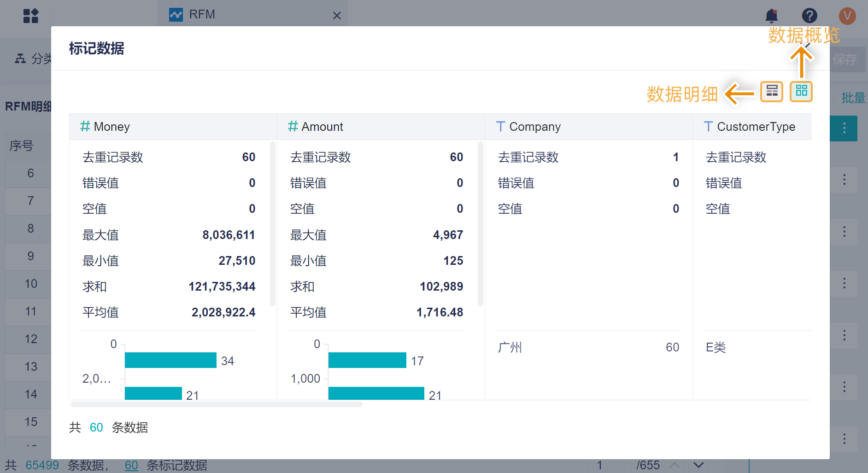Open the three-dot menu beside row 6

click(x=844, y=180)
